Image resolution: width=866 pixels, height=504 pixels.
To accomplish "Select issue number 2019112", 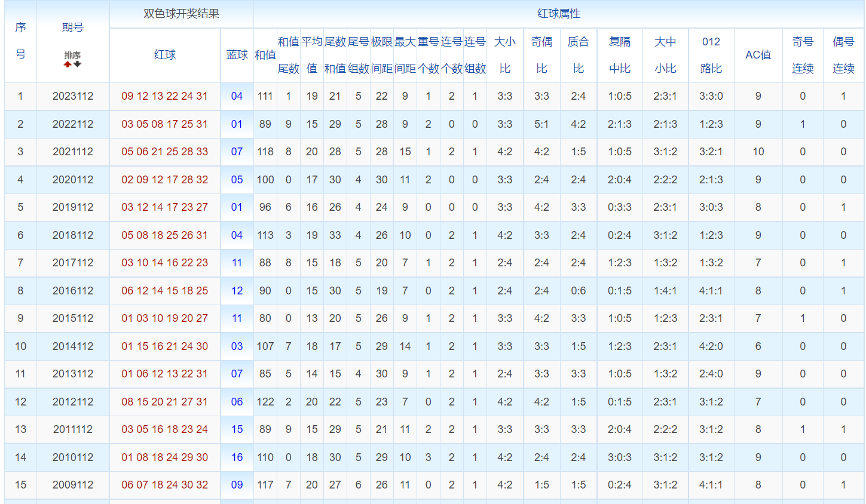I will (x=73, y=207).
